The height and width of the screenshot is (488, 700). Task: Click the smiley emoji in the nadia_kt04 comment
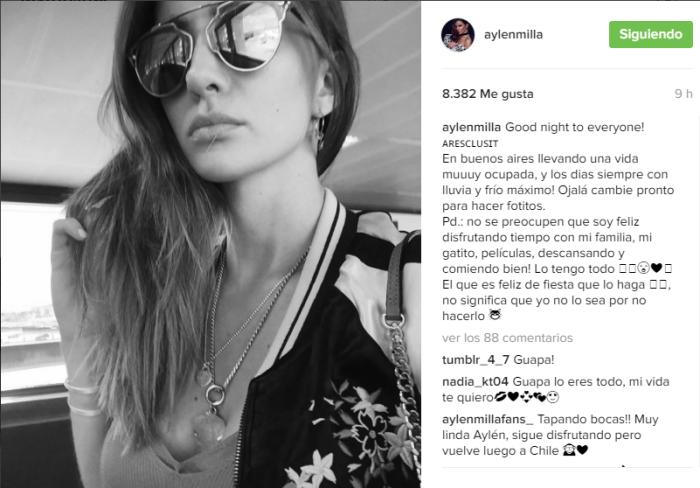click(x=553, y=396)
